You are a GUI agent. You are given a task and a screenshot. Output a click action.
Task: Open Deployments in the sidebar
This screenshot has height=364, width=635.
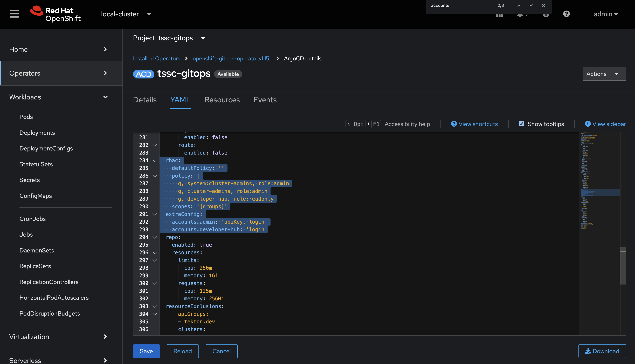tap(37, 133)
